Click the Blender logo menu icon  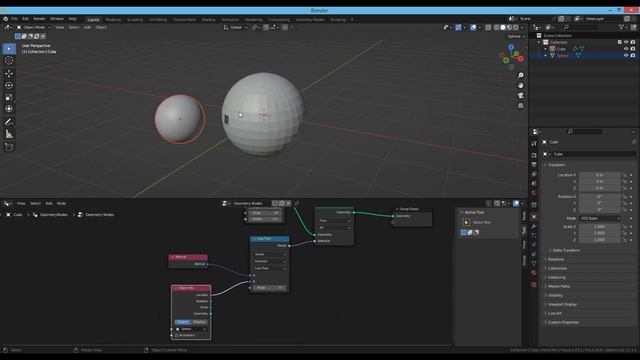click(x=6, y=19)
